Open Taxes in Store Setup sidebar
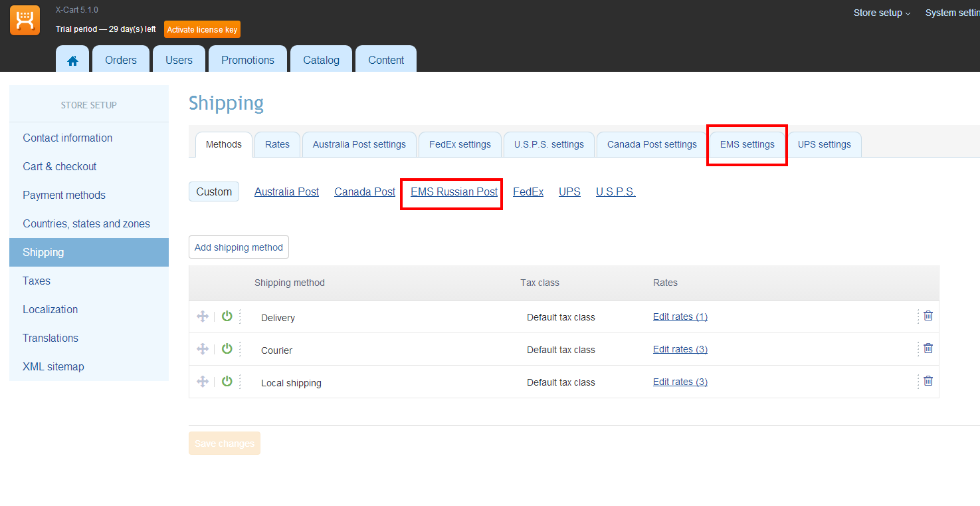Screen dimensions: 980x506 [37, 281]
